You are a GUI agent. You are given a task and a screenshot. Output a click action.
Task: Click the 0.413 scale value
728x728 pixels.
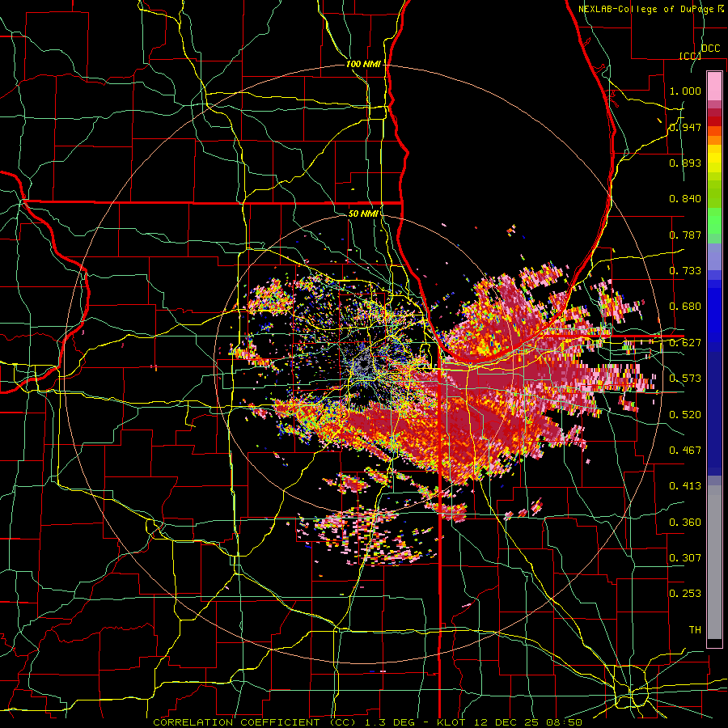tap(685, 486)
